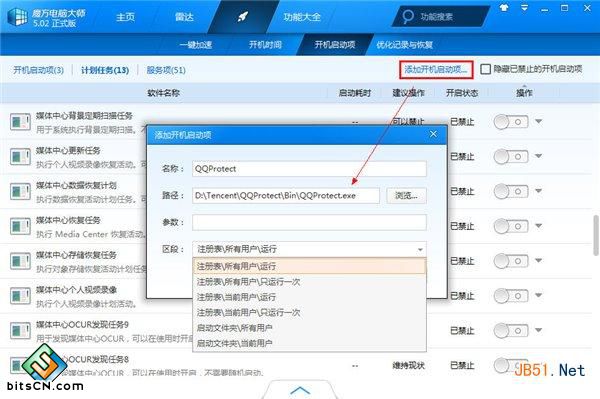The width and height of the screenshot is (600, 399).
Task: Click icon of 媒体中心存储恢复任务
Action: pyautogui.click(x=20, y=261)
